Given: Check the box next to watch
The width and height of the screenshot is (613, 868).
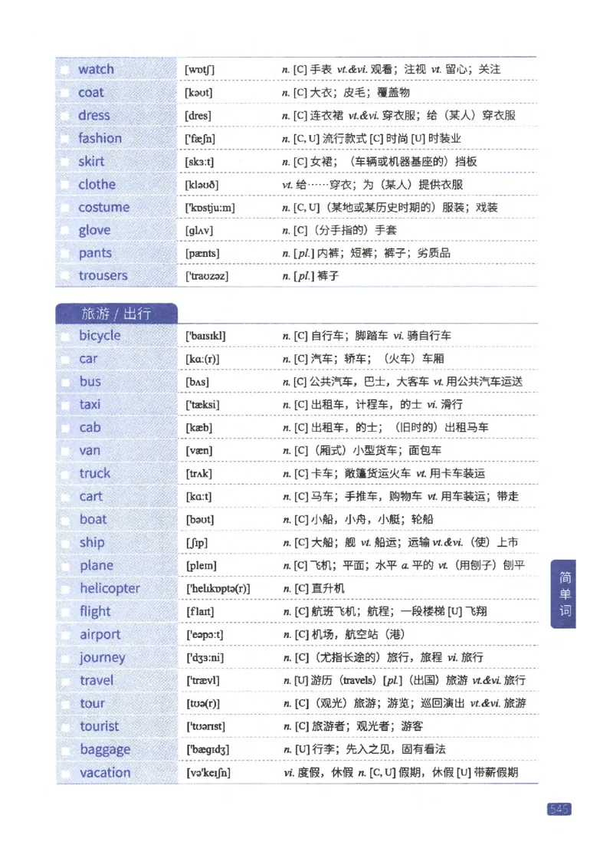Looking at the screenshot, I should click(65, 69).
